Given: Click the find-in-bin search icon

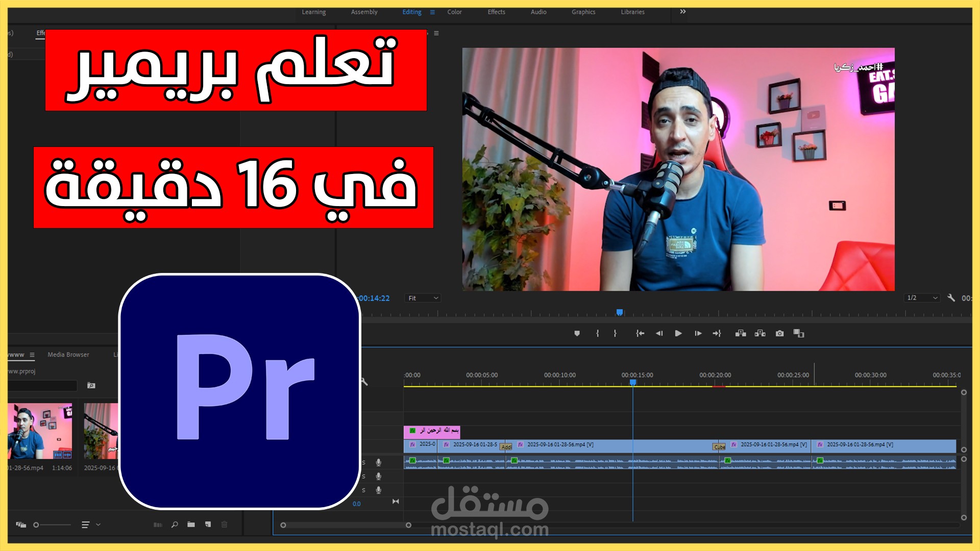Looking at the screenshot, I should (x=91, y=385).
